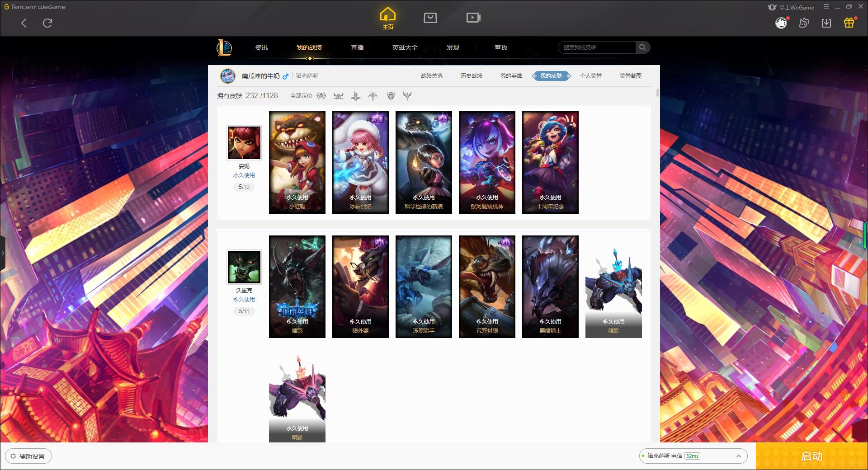Viewport: 868px width, 470px height.
Task: Open the hamburger main menu icon
Action: (x=826, y=7)
